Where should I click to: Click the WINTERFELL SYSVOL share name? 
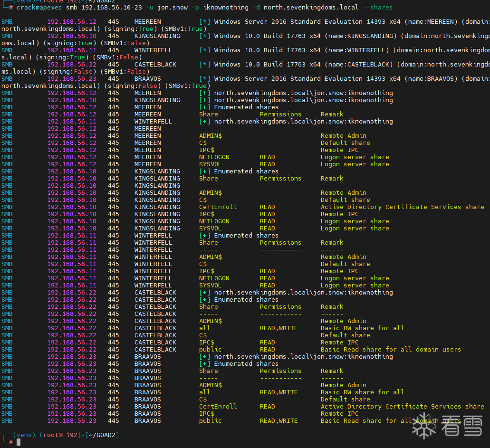[x=210, y=285]
